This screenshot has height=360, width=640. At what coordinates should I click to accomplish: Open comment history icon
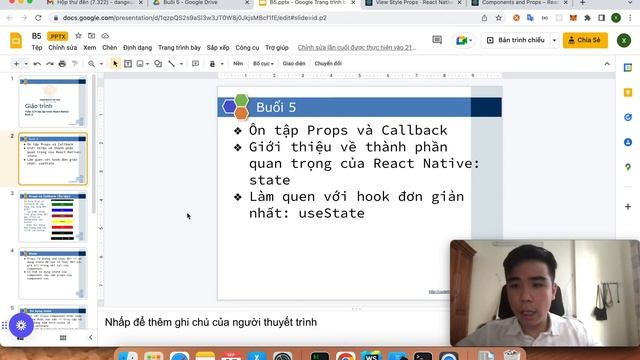[437, 40]
